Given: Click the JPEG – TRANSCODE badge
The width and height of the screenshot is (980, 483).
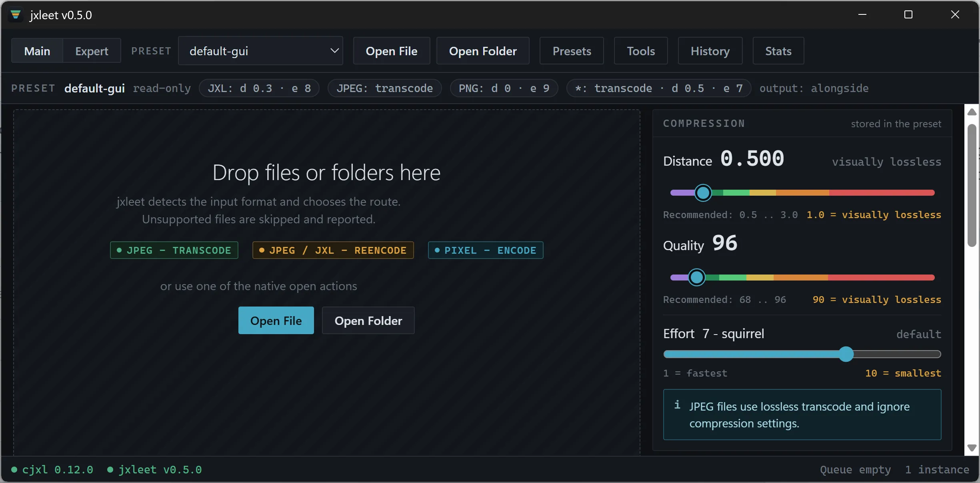Looking at the screenshot, I should pos(174,250).
